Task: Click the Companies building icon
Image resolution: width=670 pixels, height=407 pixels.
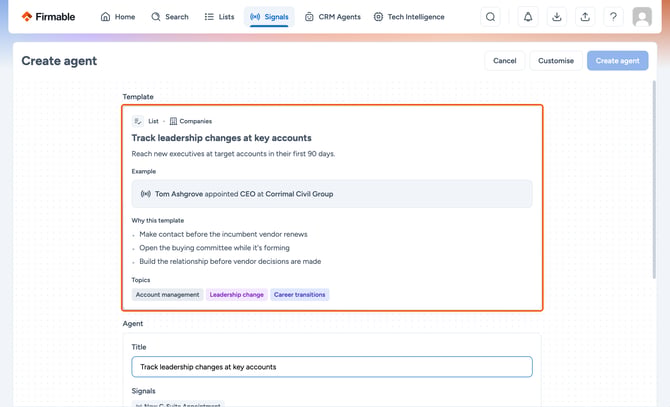Action: (173, 121)
